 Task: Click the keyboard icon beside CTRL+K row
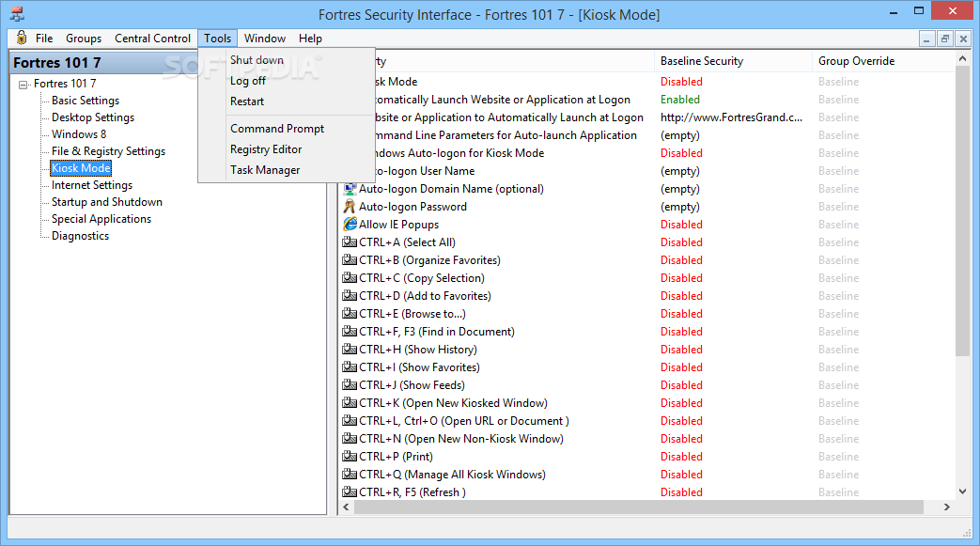(350, 402)
